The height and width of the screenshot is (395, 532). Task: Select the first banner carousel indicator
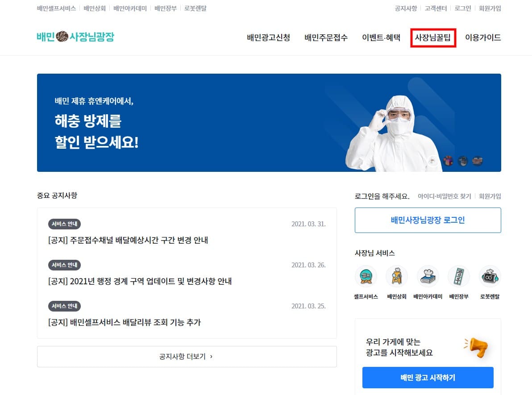pyautogui.click(x=432, y=161)
